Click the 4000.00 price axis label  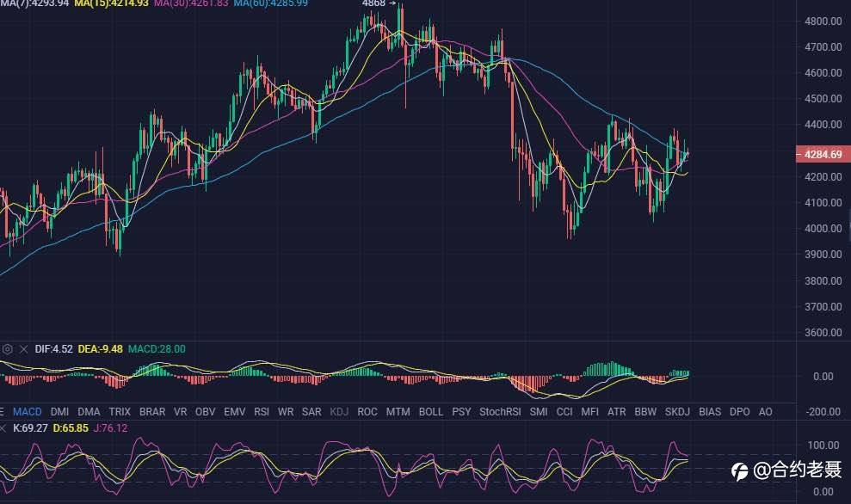coord(823,229)
